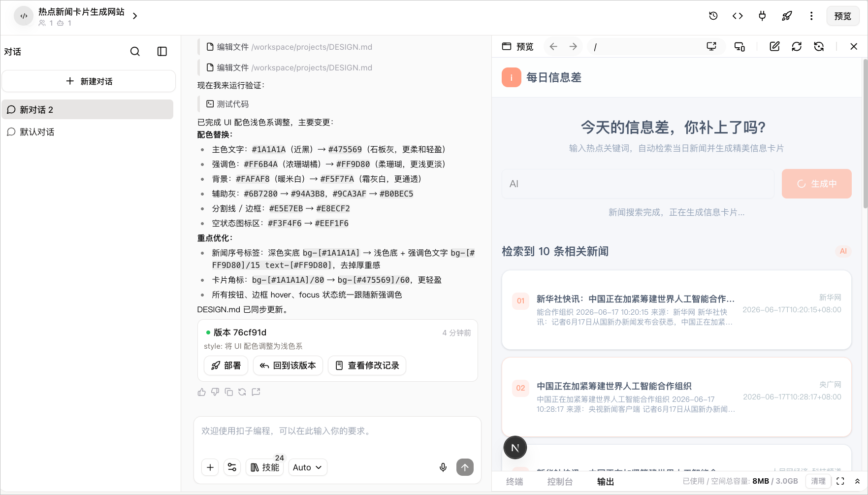Image resolution: width=868 pixels, height=495 pixels.
Task: Click the plug integrations icon
Action: point(762,16)
